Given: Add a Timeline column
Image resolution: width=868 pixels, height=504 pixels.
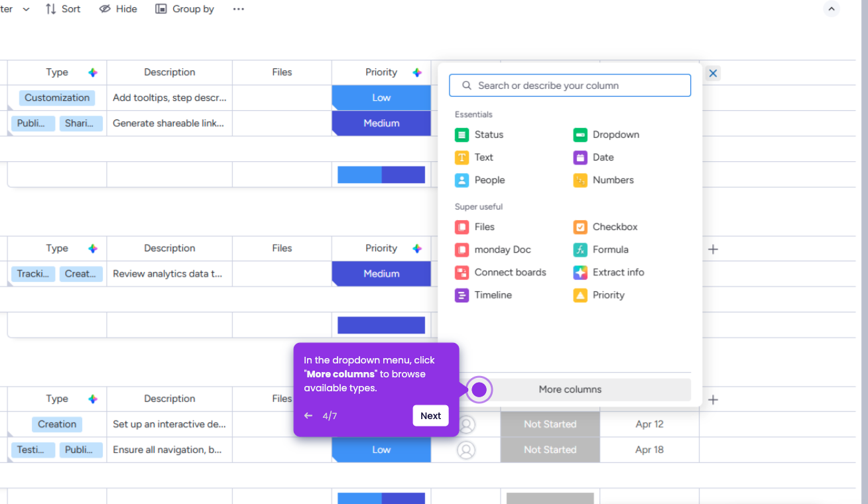Looking at the screenshot, I should 483,294.
